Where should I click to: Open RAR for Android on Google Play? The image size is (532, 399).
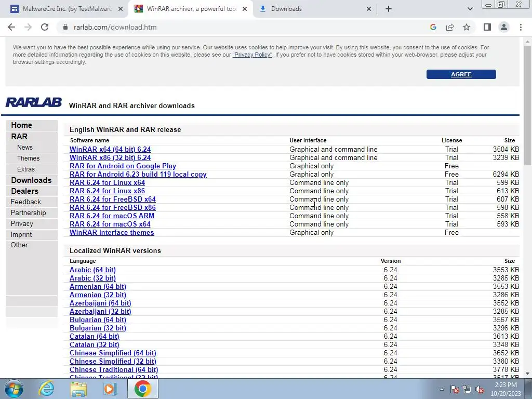click(123, 166)
